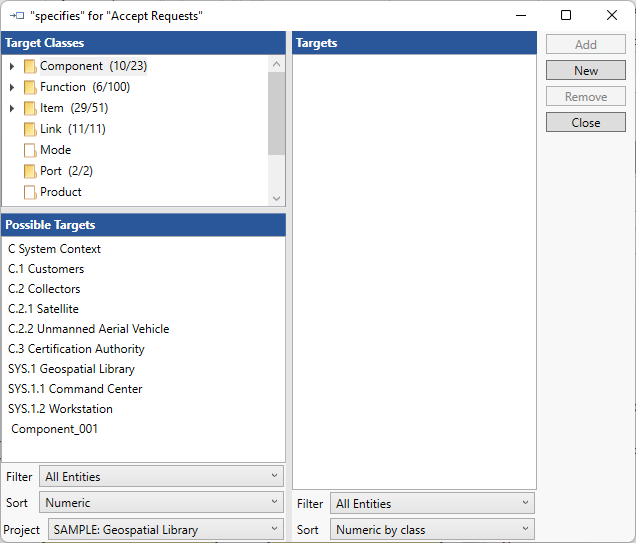Select Component_001 in Possible Targets

click(55, 429)
